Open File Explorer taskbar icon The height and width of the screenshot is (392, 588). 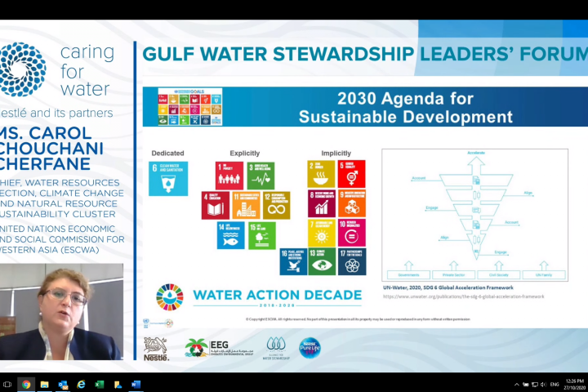44,384
